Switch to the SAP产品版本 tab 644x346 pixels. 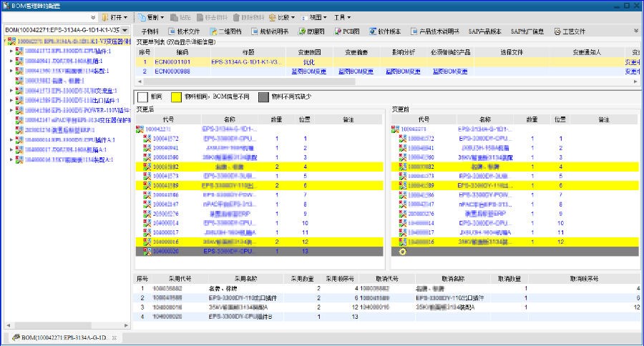point(487,31)
